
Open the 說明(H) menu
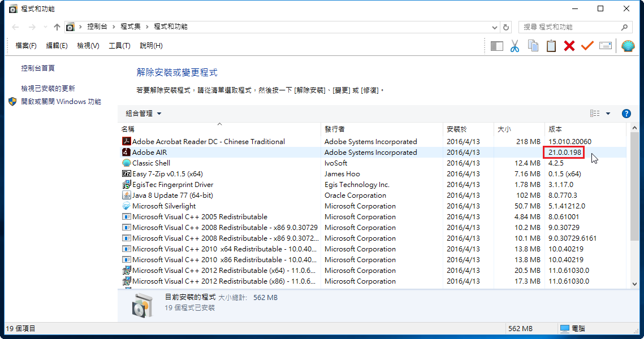point(151,46)
